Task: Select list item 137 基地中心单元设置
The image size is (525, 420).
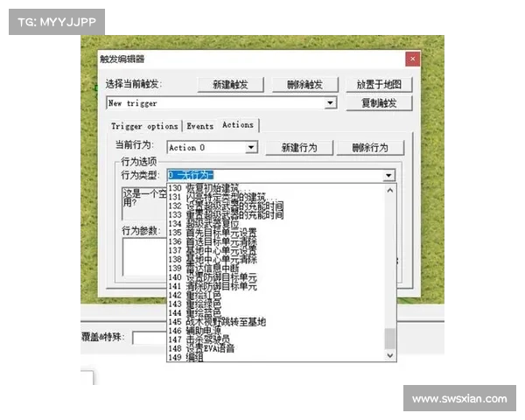Action: [x=276, y=250]
